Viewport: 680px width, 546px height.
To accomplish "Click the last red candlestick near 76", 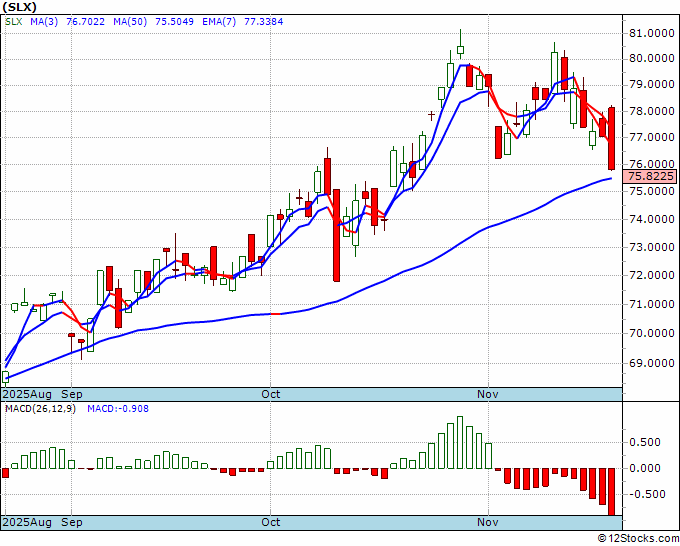I will point(611,139).
